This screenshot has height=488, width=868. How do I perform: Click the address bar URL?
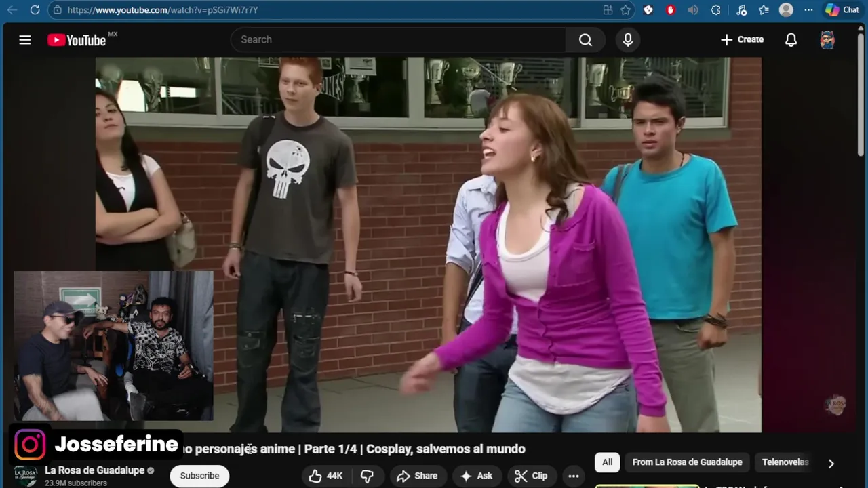(x=163, y=10)
